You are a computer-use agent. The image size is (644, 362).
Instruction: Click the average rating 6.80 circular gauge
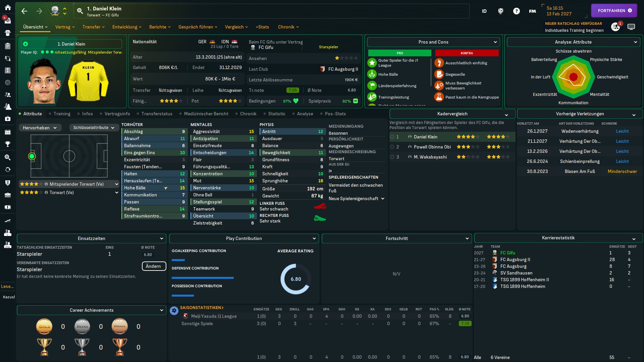296,279
